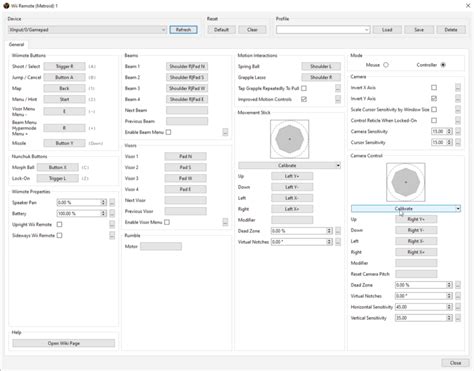Screen dimensions: 474x371
Task: Click the Camera Control Up Right Y+ mapping
Action: coord(416,219)
